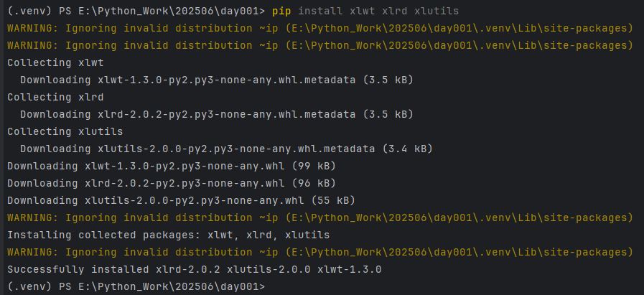Click the 'Successfully installed' text
Viewport: 644px width, 295px height.
click(x=78, y=270)
